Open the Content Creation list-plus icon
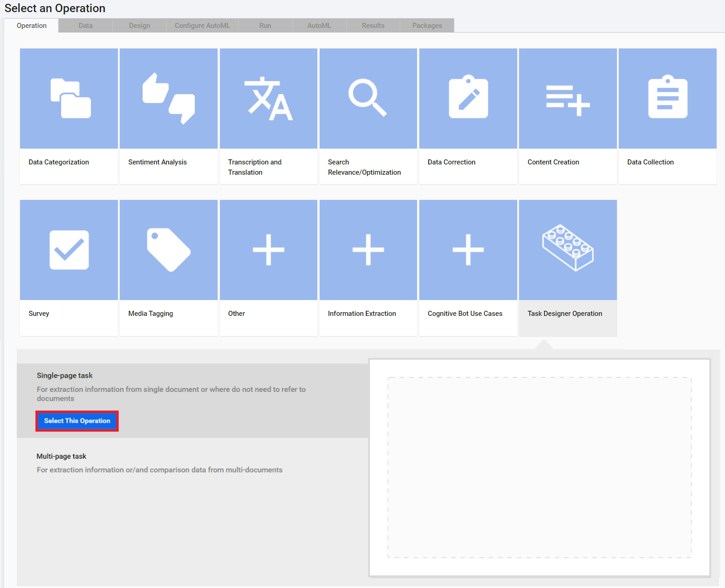Image resolution: width=725 pixels, height=588 pixels. pos(568,100)
